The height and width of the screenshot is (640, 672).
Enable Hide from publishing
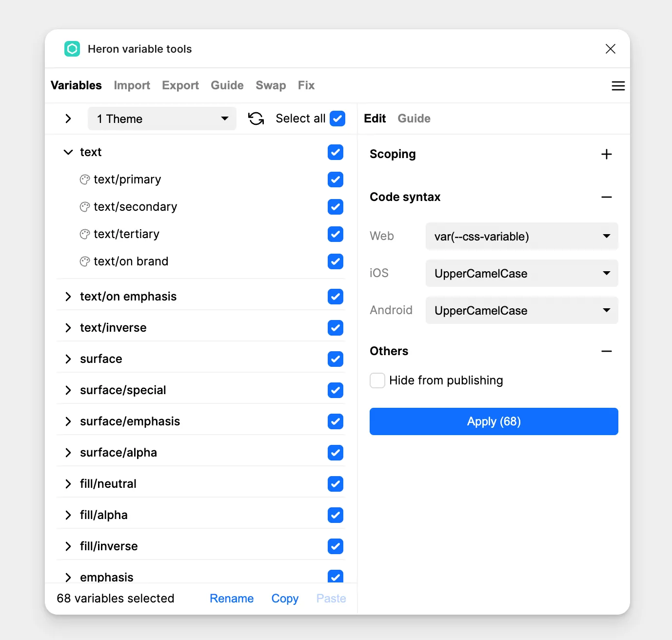tap(377, 380)
